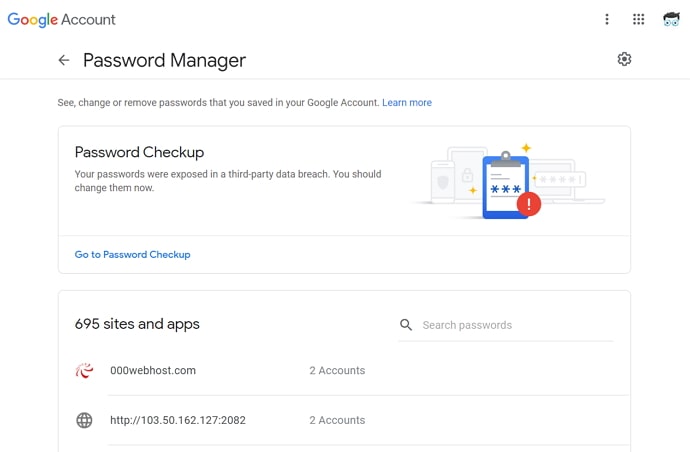690x452 pixels.
Task: Click the 695 sites and apps heading
Action: coord(137,324)
